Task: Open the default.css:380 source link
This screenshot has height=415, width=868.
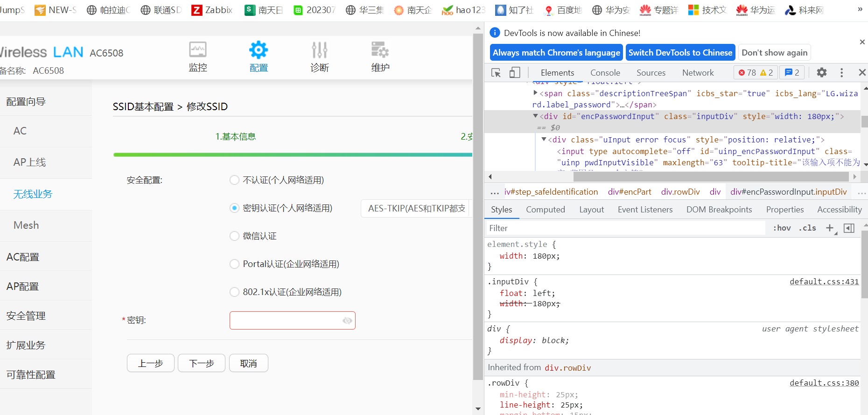Action: click(x=824, y=383)
